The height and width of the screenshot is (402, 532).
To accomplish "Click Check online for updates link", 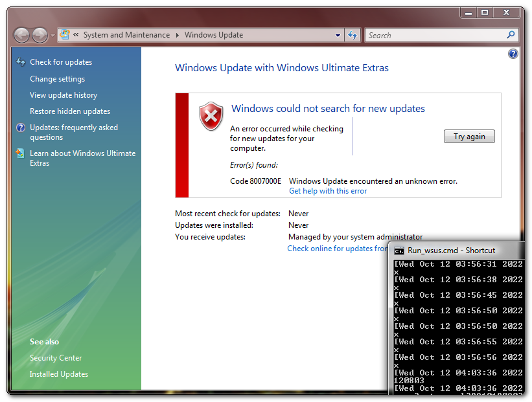I will click(338, 249).
